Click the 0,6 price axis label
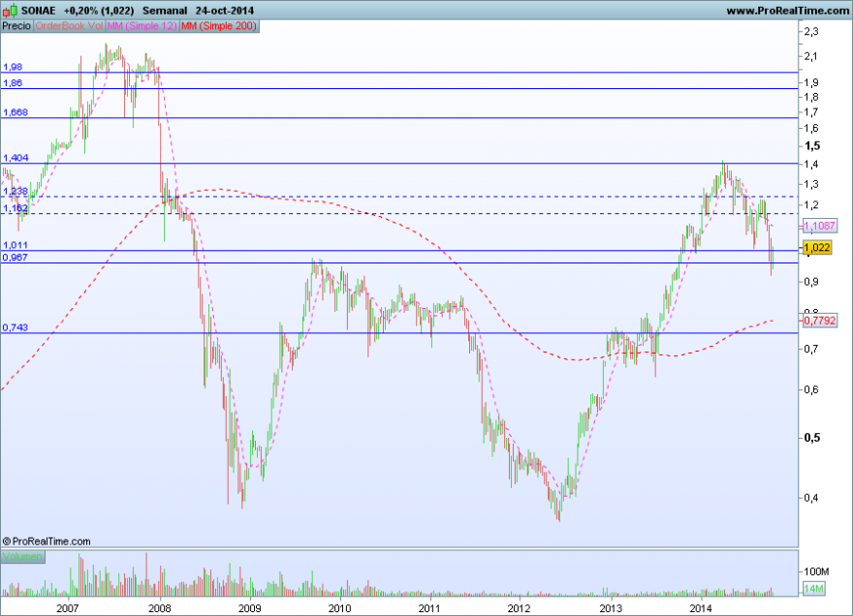This screenshot has height=616, width=853. coord(811,389)
